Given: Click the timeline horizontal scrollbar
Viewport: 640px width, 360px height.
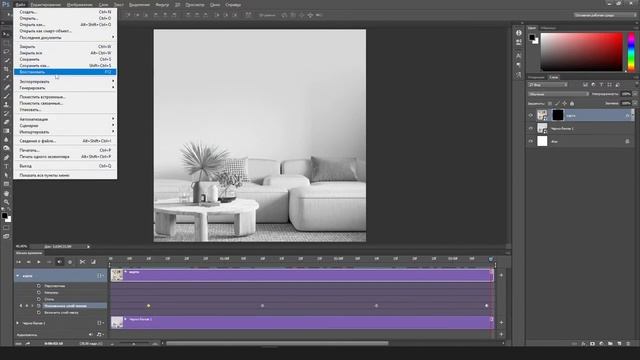Looking at the screenshot, I should coord(278,343).
